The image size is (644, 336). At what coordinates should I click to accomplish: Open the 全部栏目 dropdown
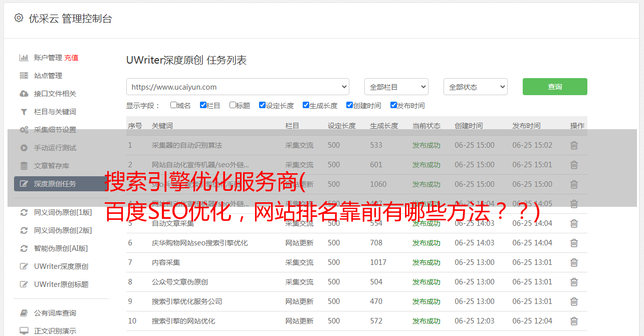pyautogui.click(x=396, y=87)
